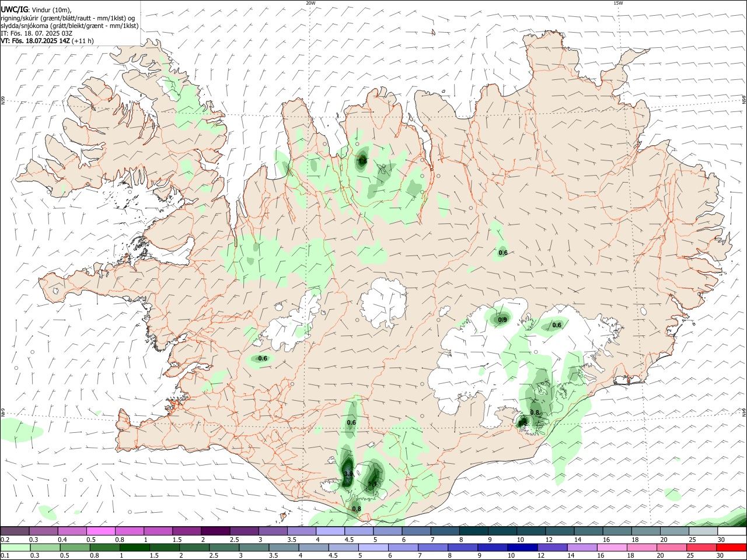
Task: Click the dark teal 8 snow legend swatch
Action: point(473,531)
